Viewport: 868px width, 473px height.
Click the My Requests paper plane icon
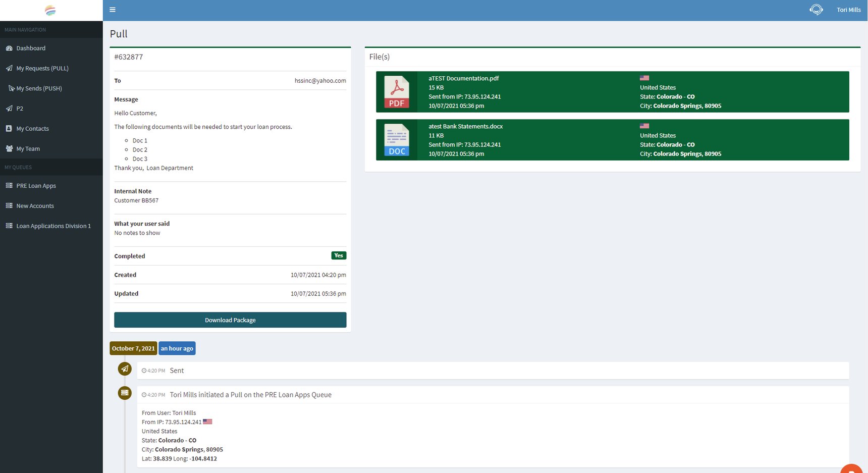pos(9,68)
